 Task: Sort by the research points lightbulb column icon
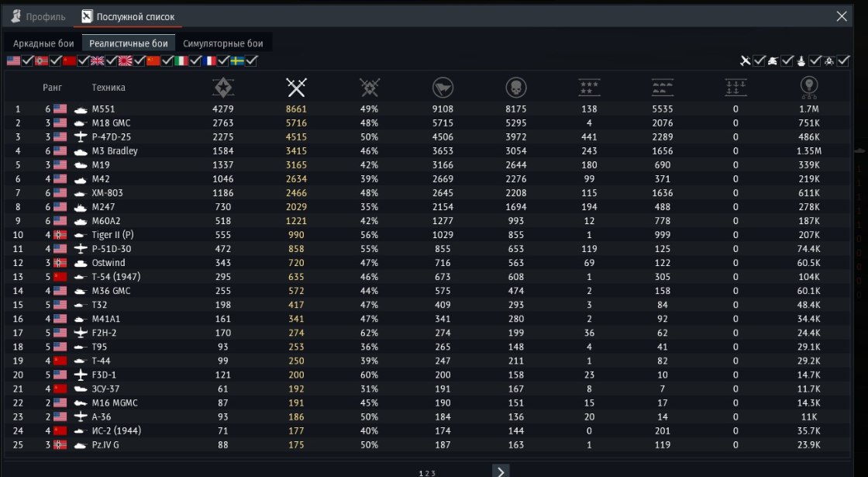(x=809, y=87)
